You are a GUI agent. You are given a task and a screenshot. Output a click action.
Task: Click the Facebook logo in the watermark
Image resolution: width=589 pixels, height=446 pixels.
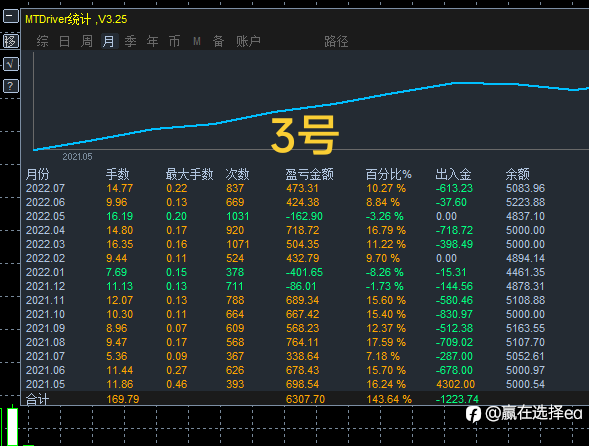[x=473, y=415]
